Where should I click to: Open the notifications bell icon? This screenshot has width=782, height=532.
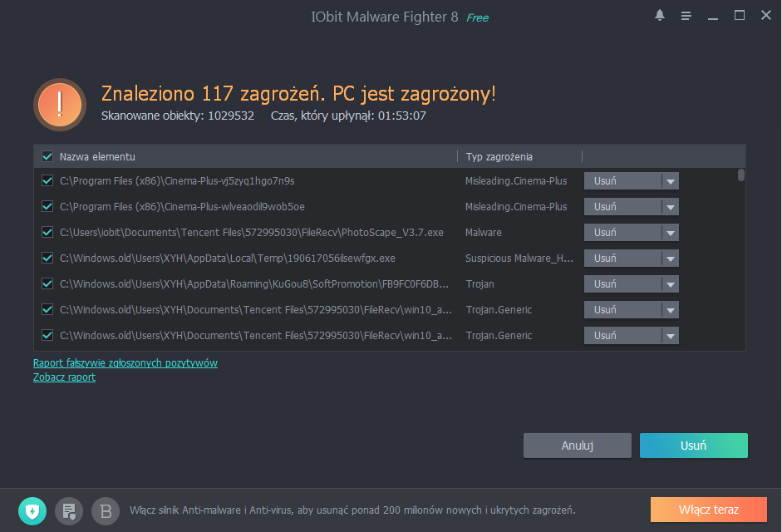(659, 16)
